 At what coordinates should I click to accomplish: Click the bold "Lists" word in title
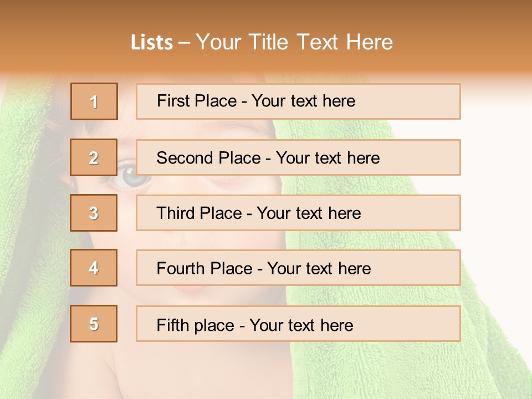151,43
